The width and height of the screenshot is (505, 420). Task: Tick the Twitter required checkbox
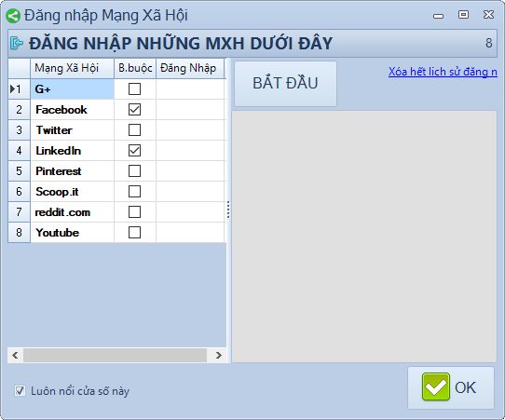pos(134,130)
